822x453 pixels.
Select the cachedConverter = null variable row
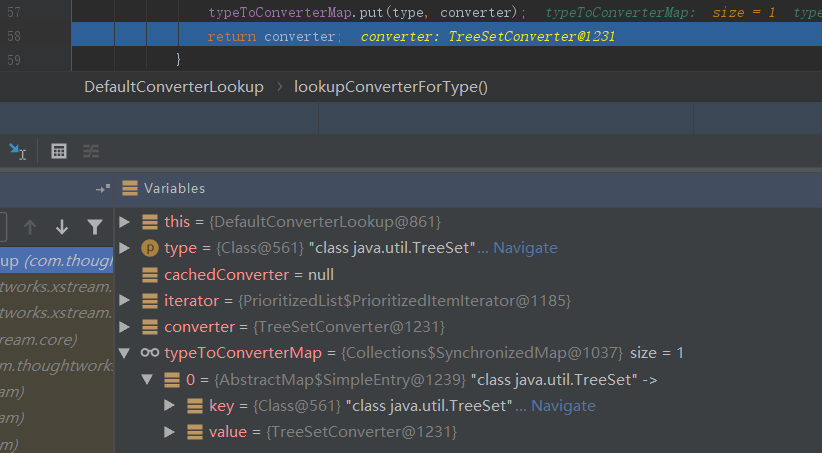248,274
